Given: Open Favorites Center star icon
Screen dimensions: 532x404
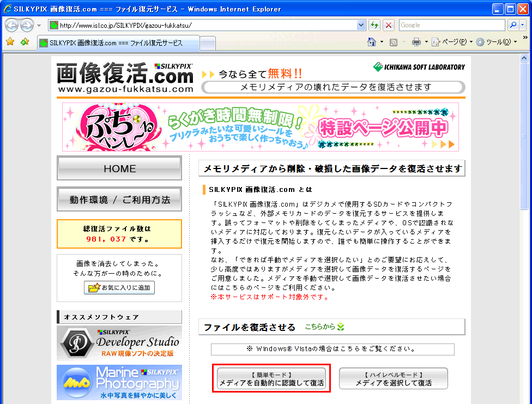Looking at the screenshot, I should [10, 42].
